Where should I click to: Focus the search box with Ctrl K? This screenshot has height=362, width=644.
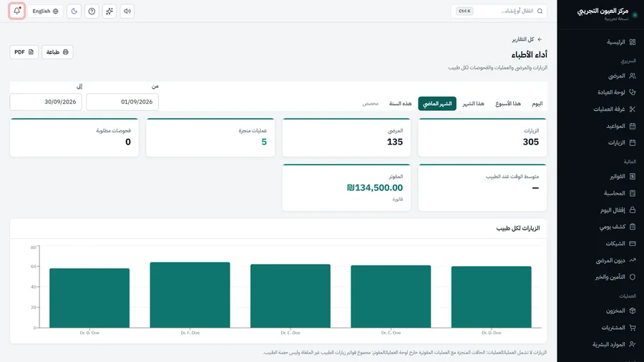tap(499, 11)
